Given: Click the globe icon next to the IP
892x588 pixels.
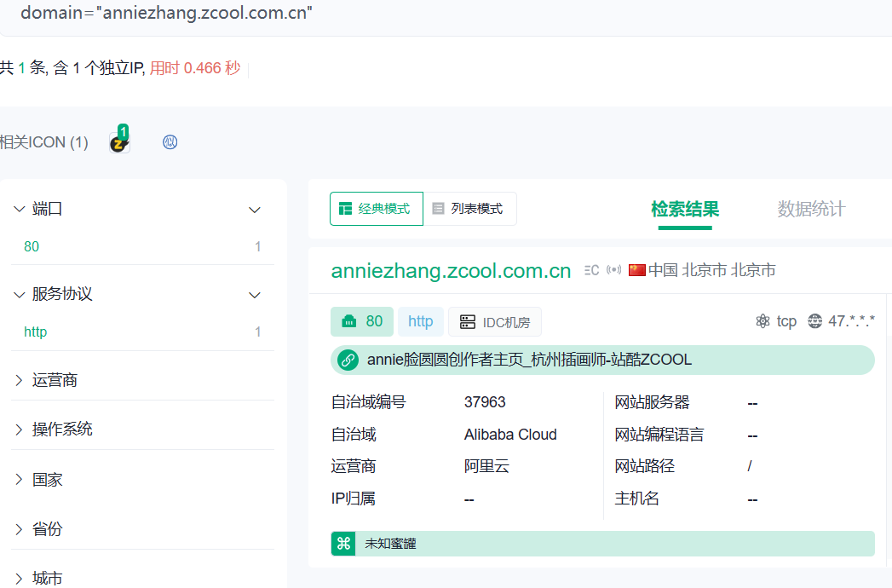Looking at the screenshot, I should click(814, 321).
